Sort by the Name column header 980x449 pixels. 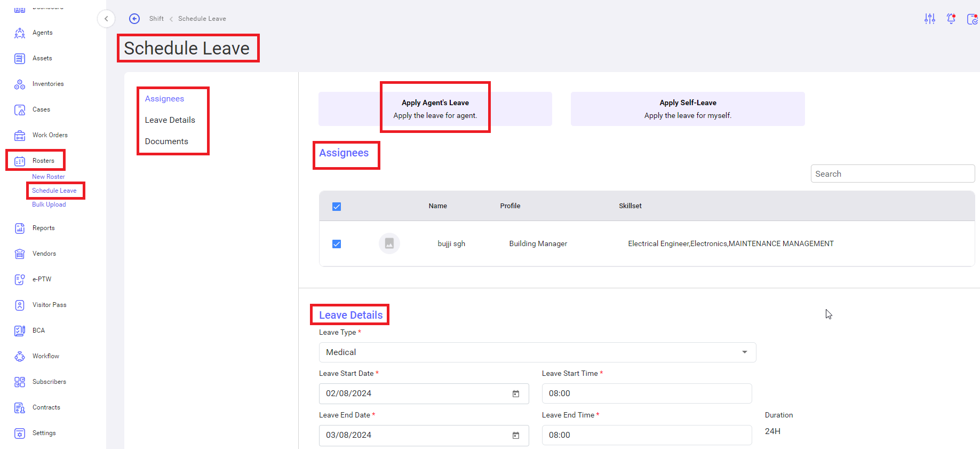pos(437,206)
